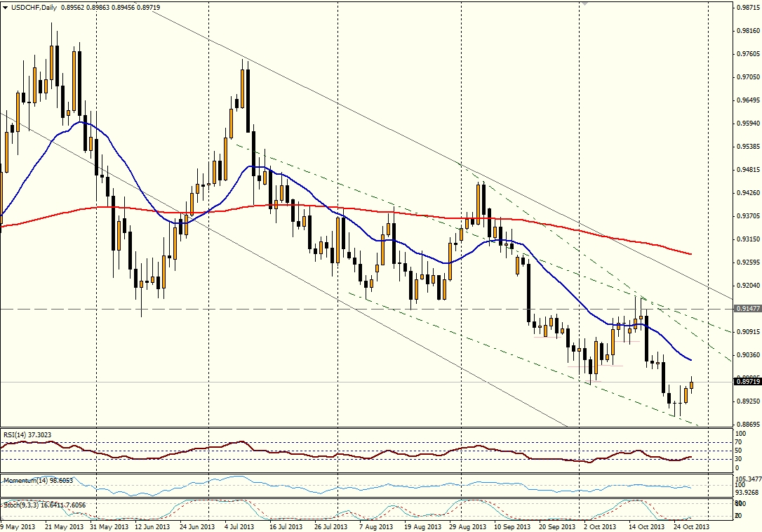Viewport: 762px width, 532px height.
Task: Click the current price tag 0.89719
Action: (x=747, y=382)
